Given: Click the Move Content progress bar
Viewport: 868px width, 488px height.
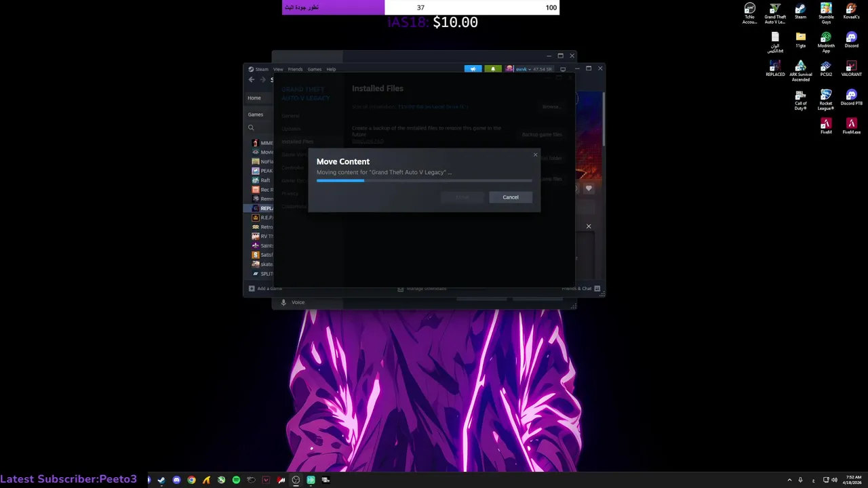Looking at the screenshot, I should [424, 180].
